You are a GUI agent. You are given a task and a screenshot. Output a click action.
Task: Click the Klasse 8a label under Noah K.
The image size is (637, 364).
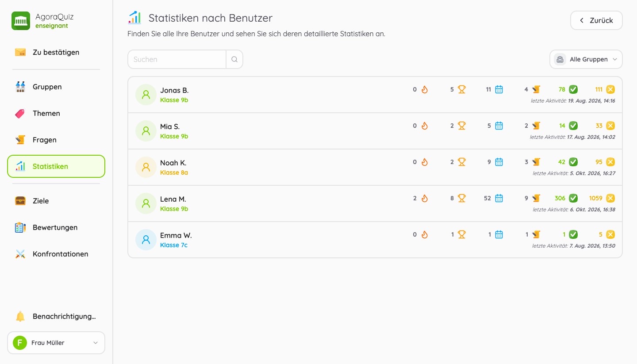(x=174, y=172)
